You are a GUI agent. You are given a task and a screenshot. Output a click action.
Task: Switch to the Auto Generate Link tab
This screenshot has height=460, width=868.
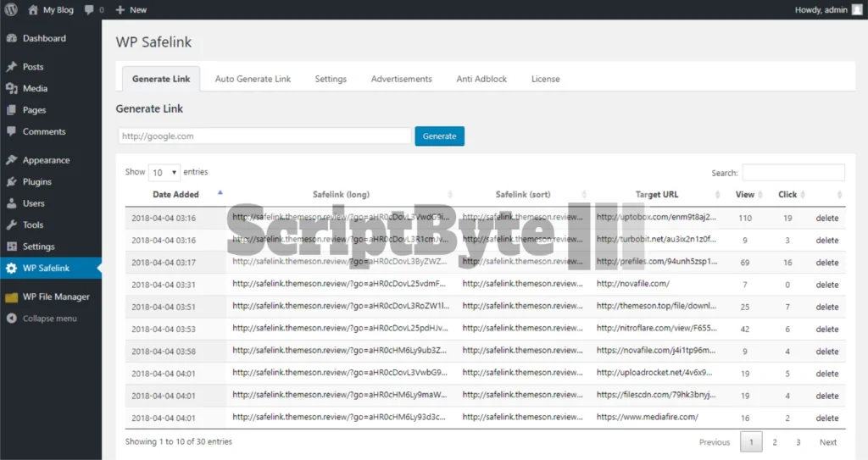point(253,80)
